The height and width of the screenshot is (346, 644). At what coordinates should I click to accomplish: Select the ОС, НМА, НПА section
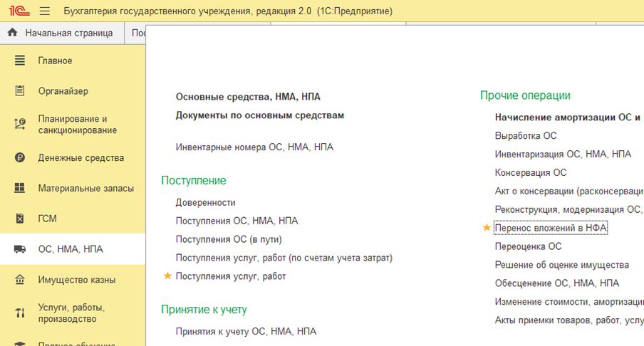(x=73, y=249)
